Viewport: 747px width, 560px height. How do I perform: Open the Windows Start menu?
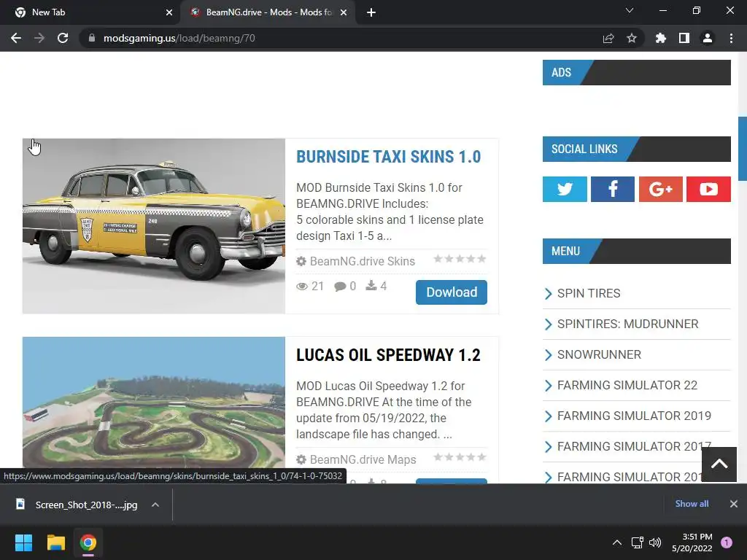[23, 542]
